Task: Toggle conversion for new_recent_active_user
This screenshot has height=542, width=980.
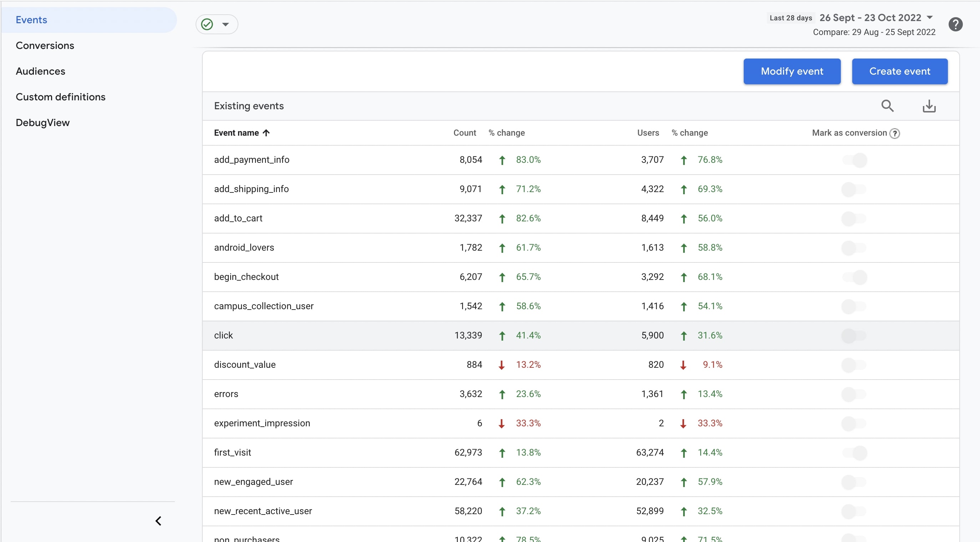Action: coord(854,512)
